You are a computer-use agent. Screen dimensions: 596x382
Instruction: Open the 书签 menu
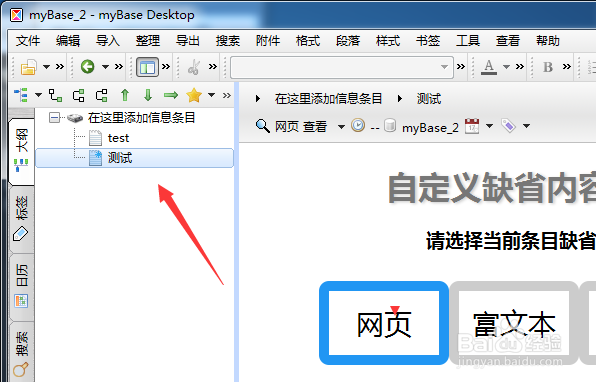click(x=428, y=41)
